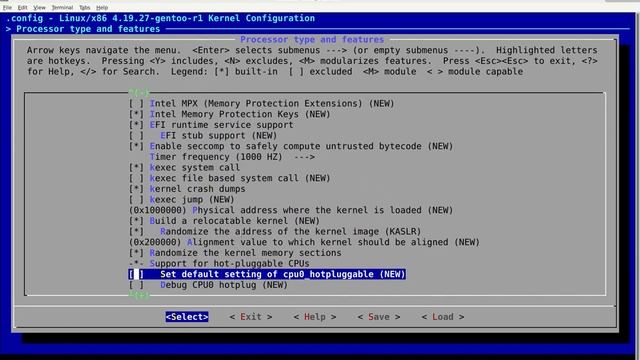Select 'Physical address where the kernel is loaded' text
Viewport: 640px width, 360px height.
click(x=307, y=210)
